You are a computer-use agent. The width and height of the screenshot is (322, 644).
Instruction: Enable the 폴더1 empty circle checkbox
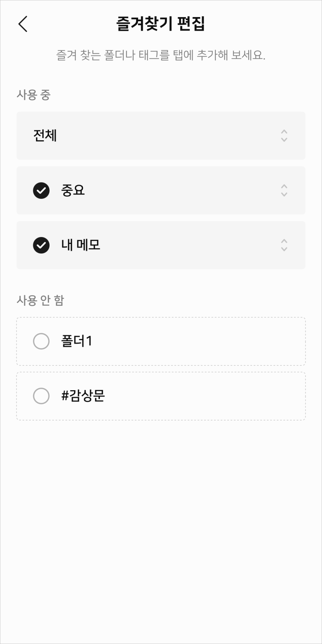41,341
